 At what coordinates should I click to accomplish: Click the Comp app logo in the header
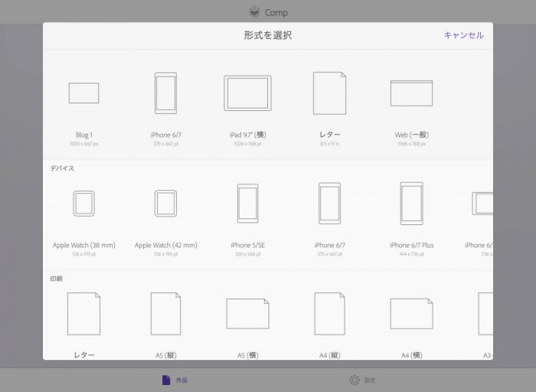pos(254,12)
